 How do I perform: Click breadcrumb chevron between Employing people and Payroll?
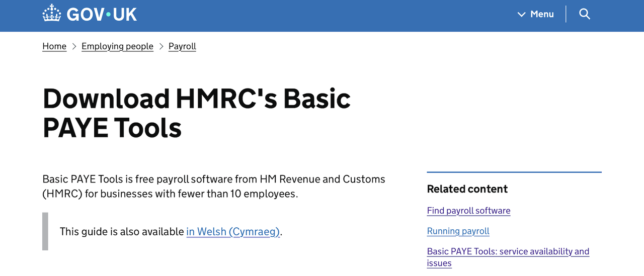[x=161, y=46]
